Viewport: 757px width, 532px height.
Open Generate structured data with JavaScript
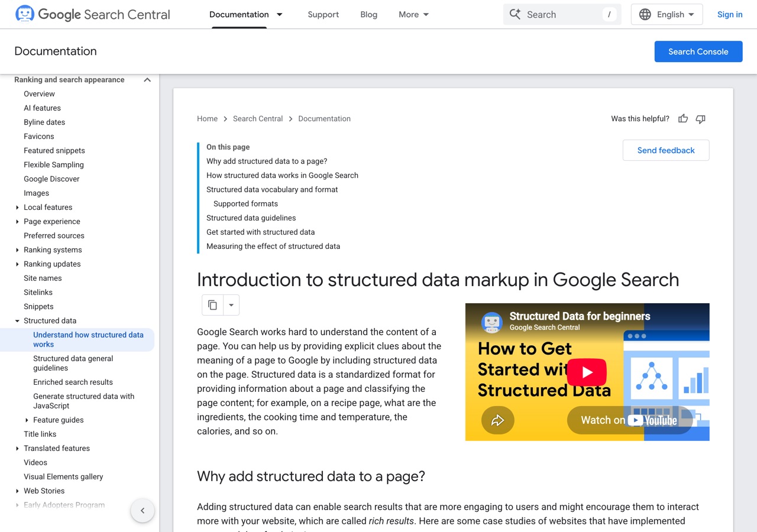[x=83, y=401]
